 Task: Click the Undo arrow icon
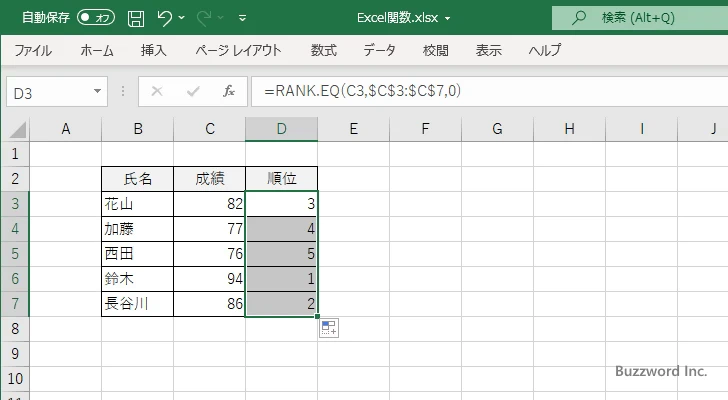(x=164, y=18)
